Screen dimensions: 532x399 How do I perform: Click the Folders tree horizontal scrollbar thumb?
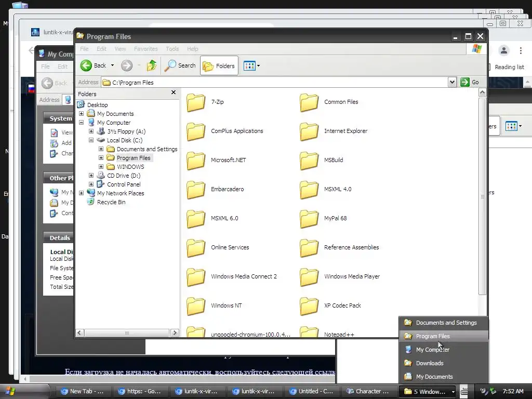(127, 333)
